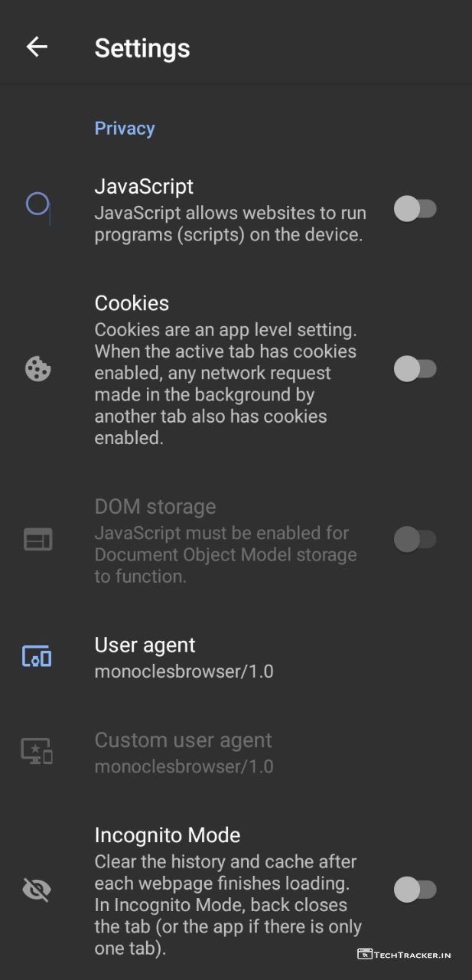Turn on the Cookies switch

415,369
